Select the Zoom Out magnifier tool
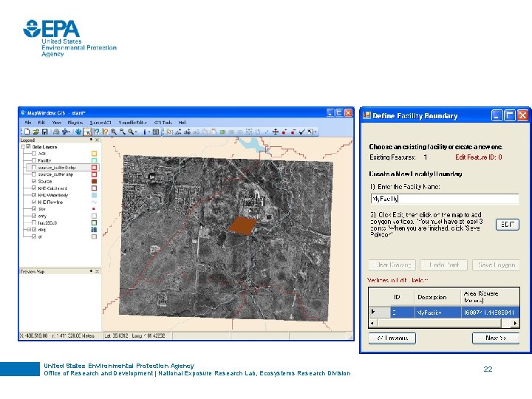532x399 pixels. [123, 132]
